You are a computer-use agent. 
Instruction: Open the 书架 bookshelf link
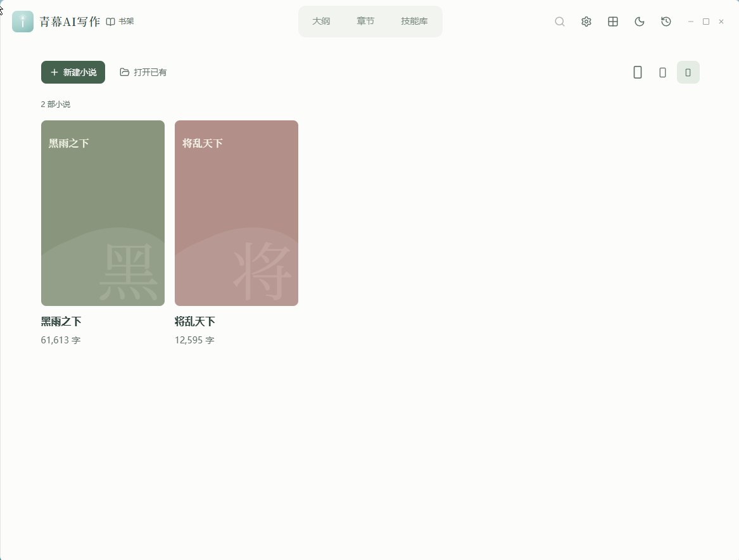click(120, 21)
